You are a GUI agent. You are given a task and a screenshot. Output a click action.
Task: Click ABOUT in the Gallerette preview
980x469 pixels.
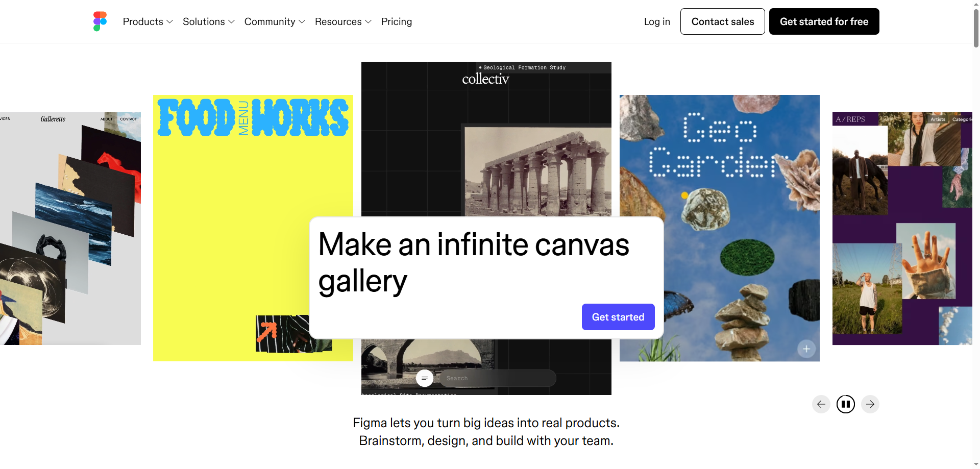106,119
